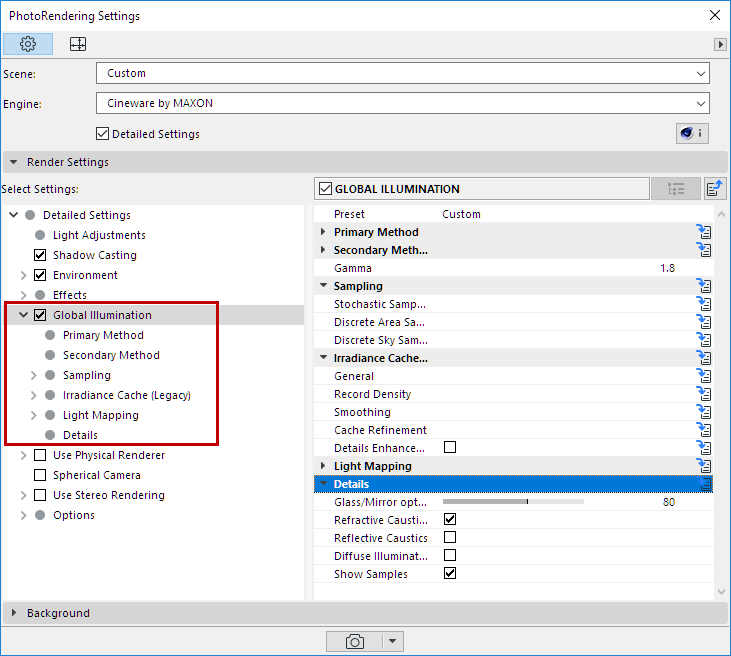
Task: Expand Irradiance Cache (Legacy) tree node
Action: (33, 395)
